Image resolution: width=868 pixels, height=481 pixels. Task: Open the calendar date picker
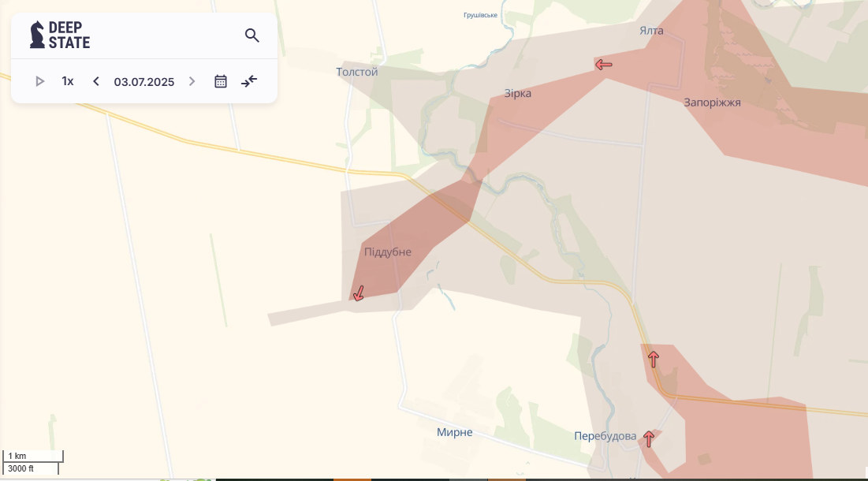(221, 81)
